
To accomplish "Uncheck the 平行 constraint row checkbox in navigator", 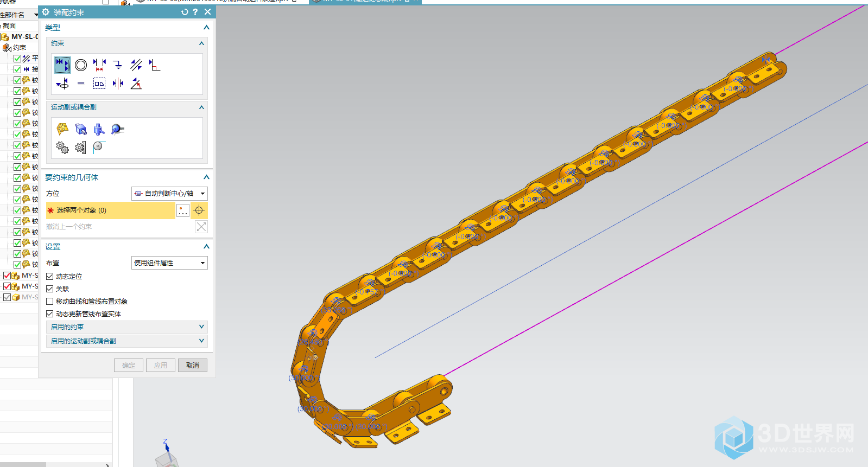I will pos(17,59).
